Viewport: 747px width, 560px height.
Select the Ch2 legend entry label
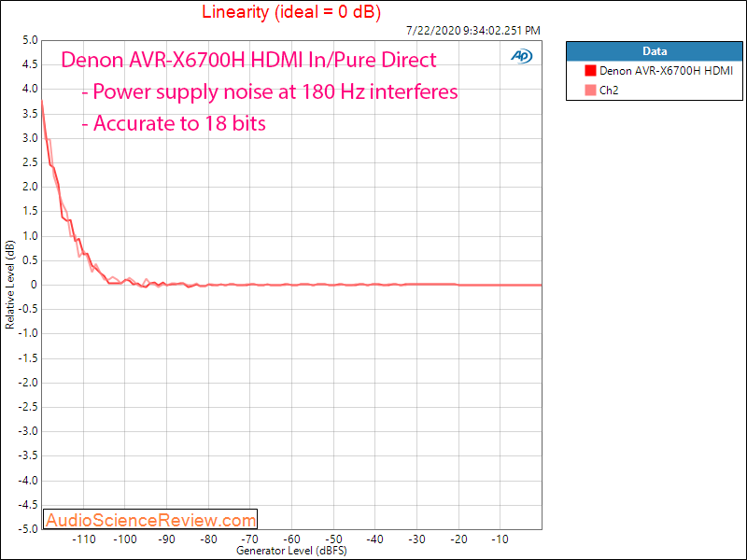coord(609,90)
